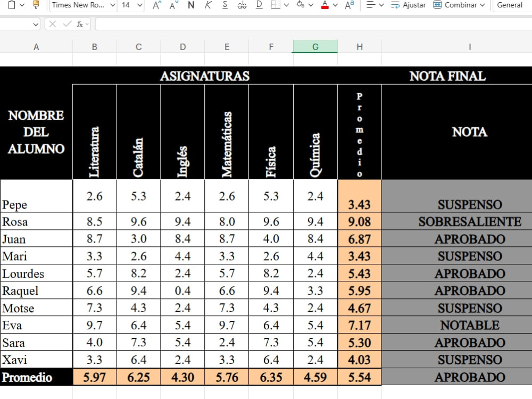Open the font color dropdown arrow
This screenshot has height=399, width=532.
pos(335,5)
